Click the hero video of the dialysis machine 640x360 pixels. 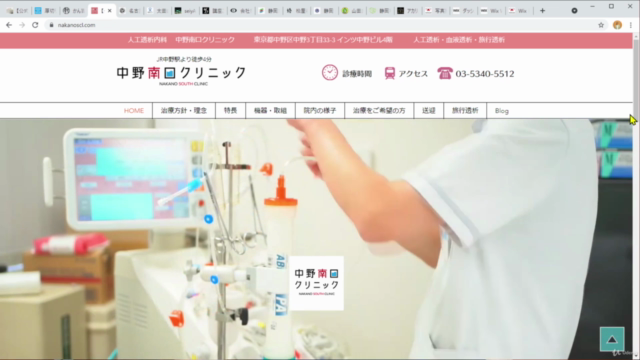tap(316, 239)
